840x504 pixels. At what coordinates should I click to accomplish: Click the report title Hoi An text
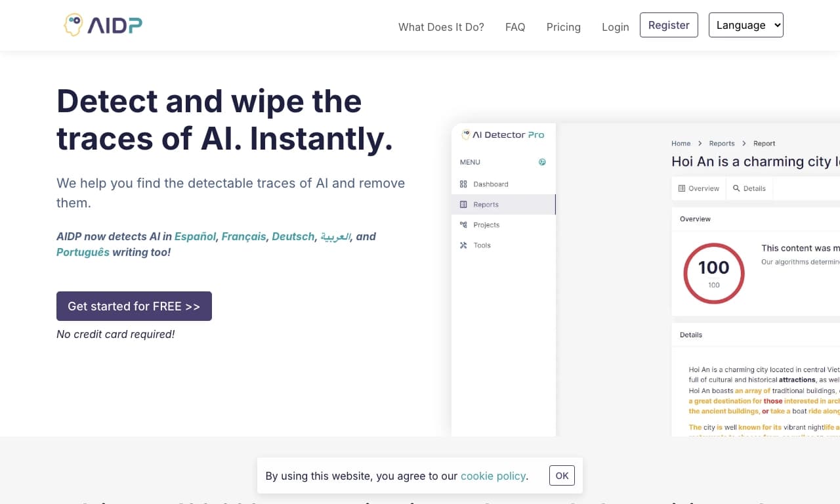(x=755, y=161)
